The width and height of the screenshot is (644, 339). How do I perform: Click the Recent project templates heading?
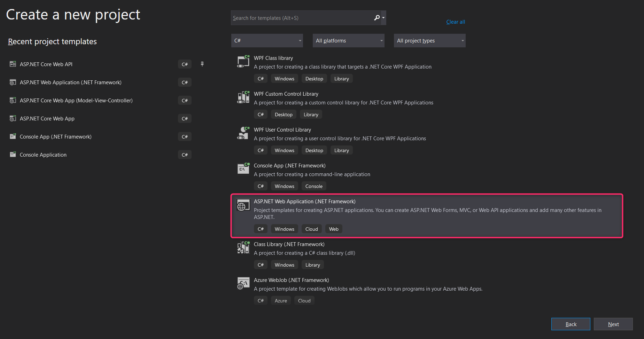click(52, 41)
